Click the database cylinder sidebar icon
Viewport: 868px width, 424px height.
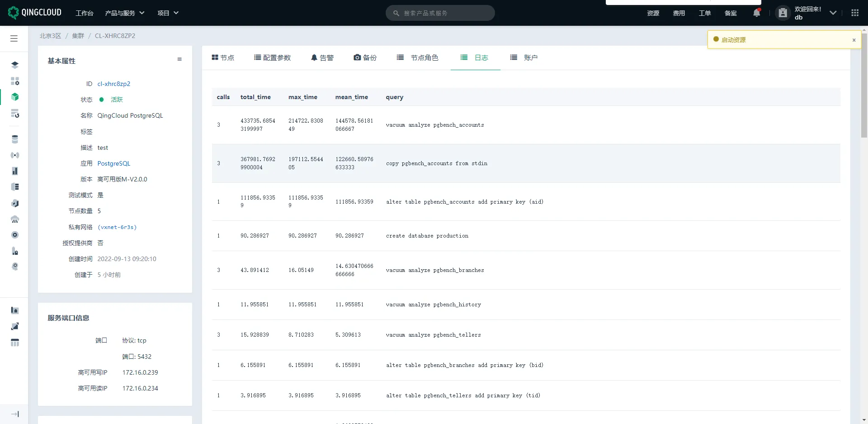[x=15, y=139]
